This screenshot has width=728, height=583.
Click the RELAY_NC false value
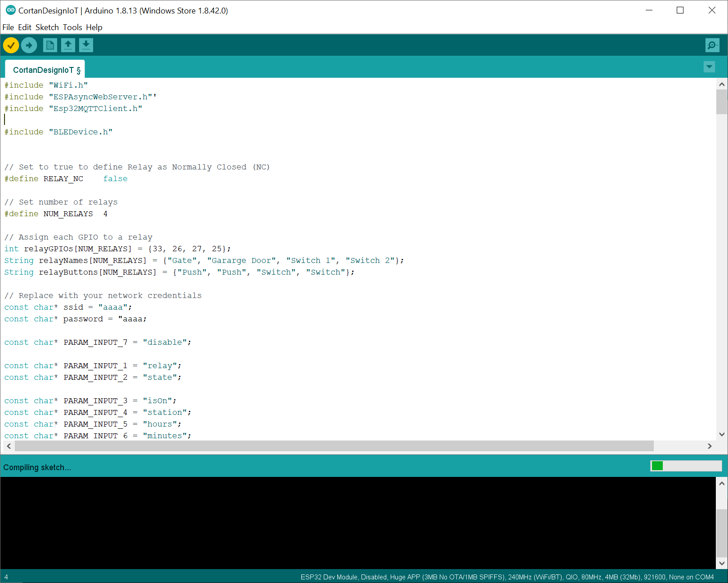click(115, 178)
